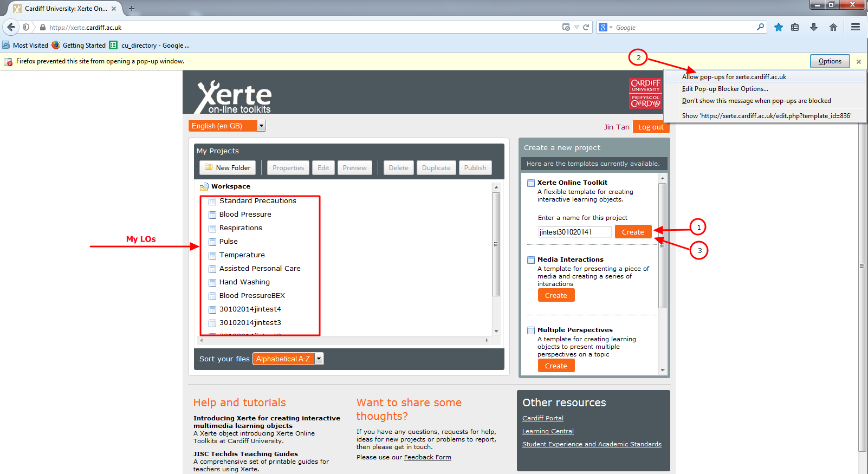Click the Cardiff University crest logo

[x=645, y=93]
